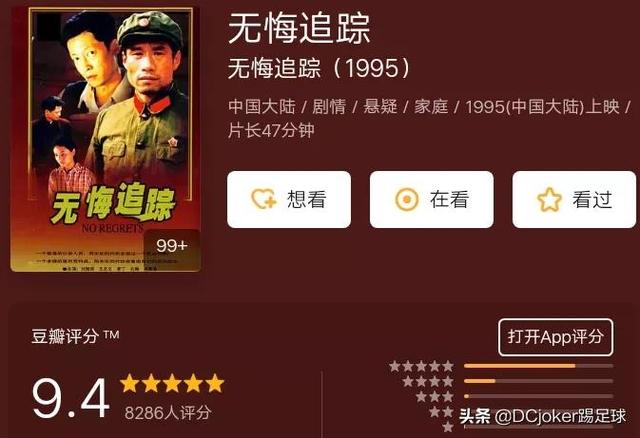Click the four gray stars row icon
Viewport: 640px width, 438px height.
[428, 381]
